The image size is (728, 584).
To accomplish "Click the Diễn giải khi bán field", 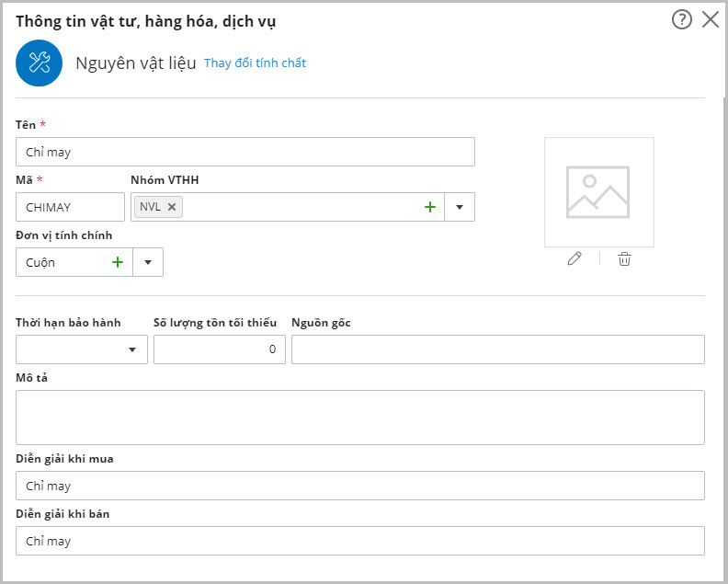I will pos(360,541).
